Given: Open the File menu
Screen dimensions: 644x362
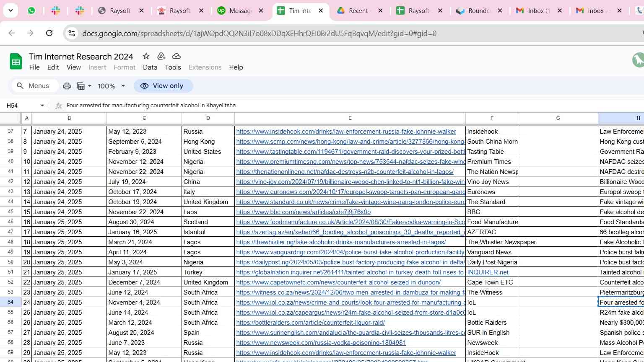Looking at the screenshot, I should coord(34,67).
